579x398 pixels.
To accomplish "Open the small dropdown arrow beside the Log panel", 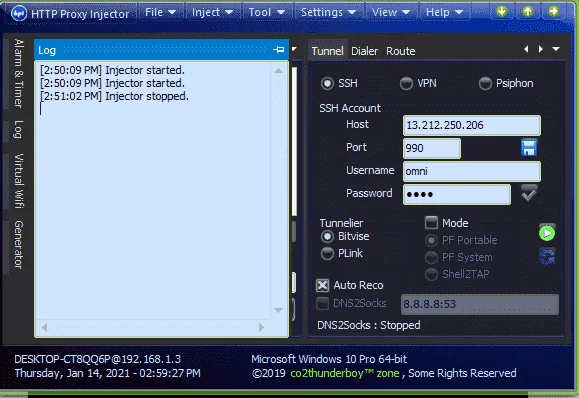I will coord(294,49).
